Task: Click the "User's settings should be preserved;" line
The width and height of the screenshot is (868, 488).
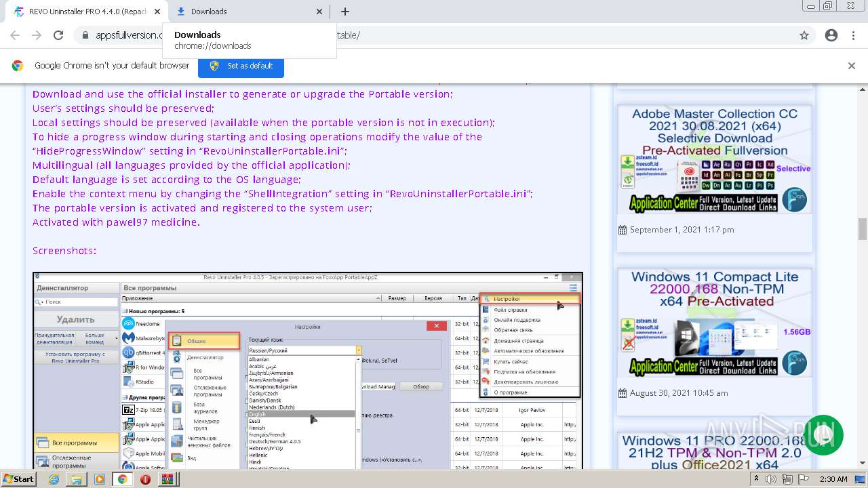Action: pos(123,108)
